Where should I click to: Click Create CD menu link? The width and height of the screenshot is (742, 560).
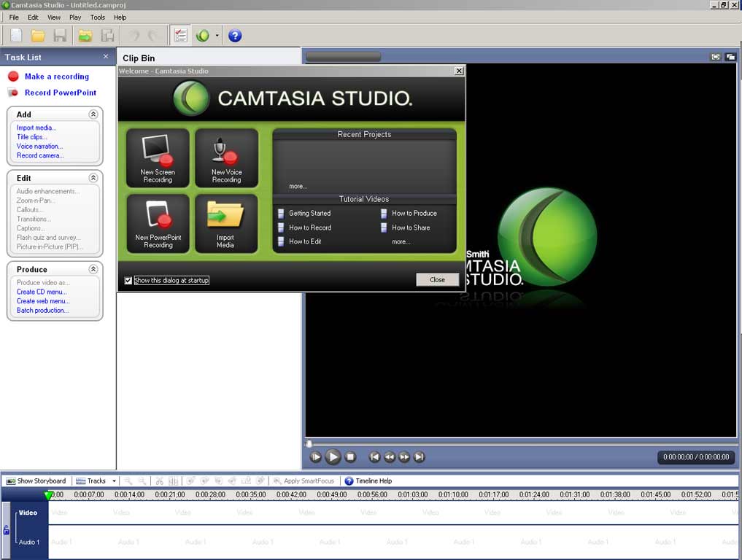(42, 292)
